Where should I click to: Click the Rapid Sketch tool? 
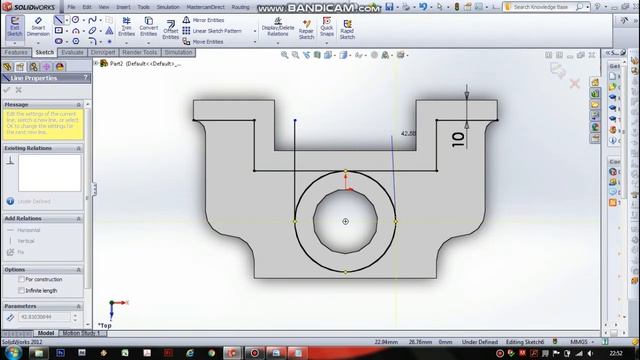click(x=347, y=29)
